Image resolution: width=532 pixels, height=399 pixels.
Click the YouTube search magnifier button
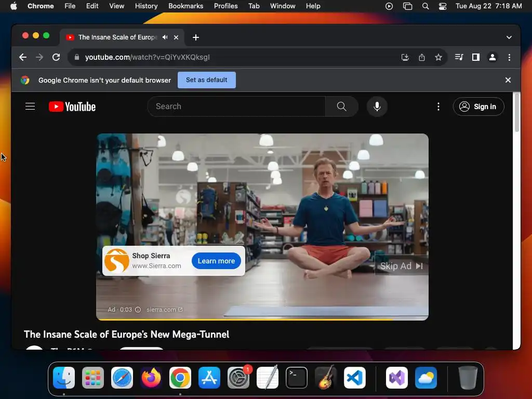[342, 107]
